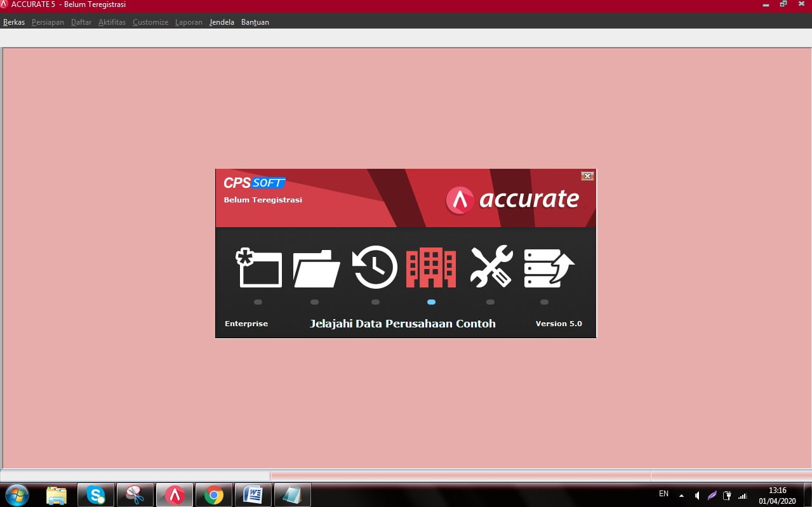The image size is (812, 507).
Task: Click the Accurate logo in welcome banner
Action: tap(512, 199)
